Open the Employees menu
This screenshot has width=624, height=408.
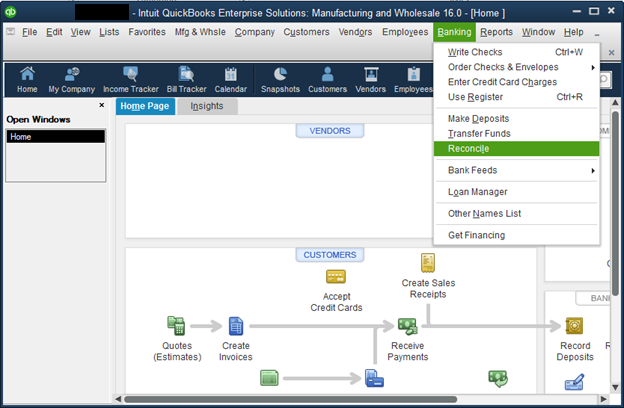click(405, 32)
